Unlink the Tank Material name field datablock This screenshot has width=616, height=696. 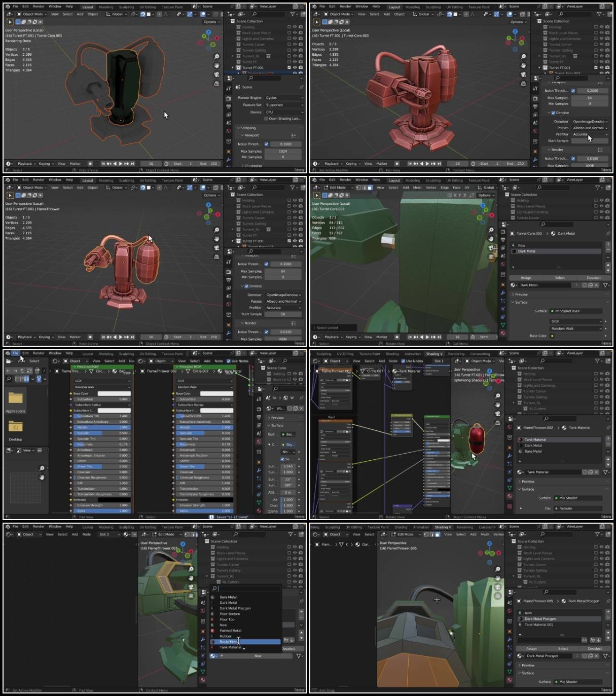[596, 472]
